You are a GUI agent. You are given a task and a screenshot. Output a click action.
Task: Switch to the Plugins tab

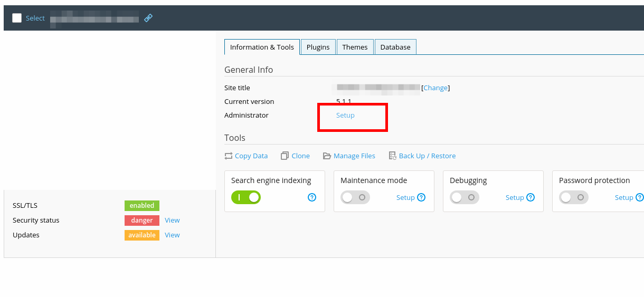[x=318, y=47]
